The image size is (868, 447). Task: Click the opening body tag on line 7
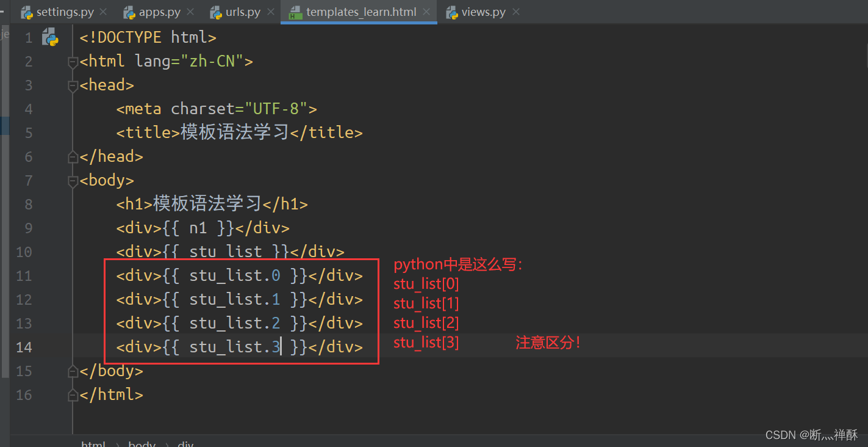pyautogui.click(x=107, y=181)
